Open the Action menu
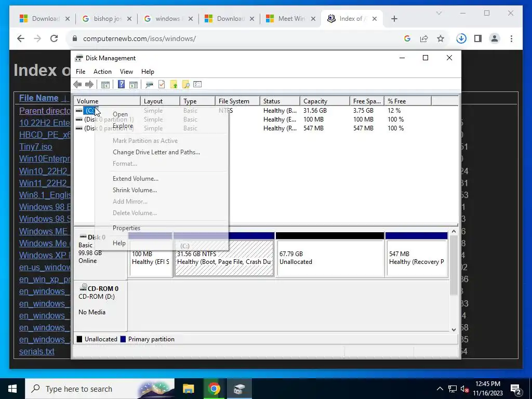532x399 pixels. click(x=102, y=72)
